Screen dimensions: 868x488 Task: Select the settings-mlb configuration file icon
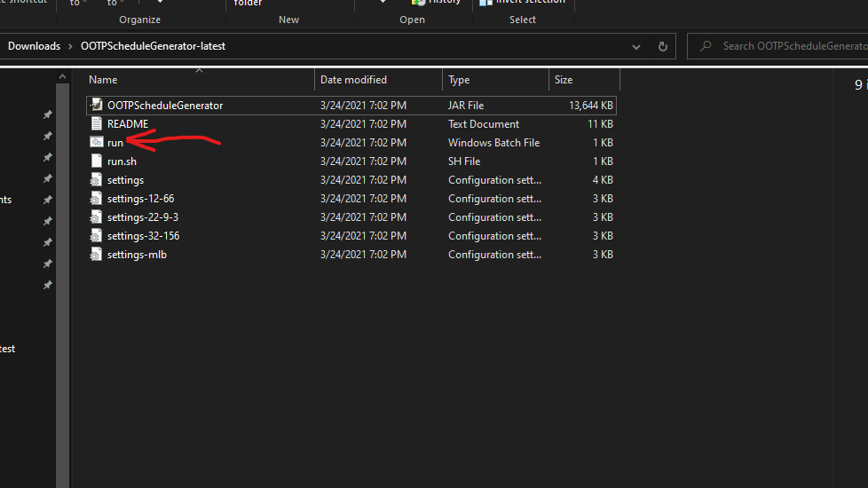(97, 255)
